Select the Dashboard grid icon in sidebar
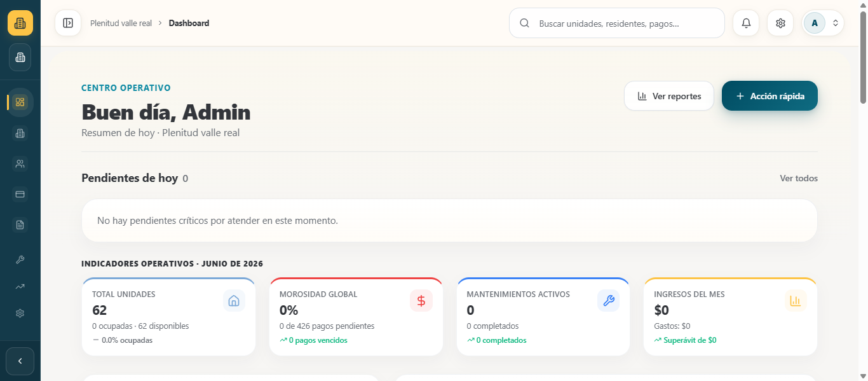This screenshot has height=381, width=868. [x=20, y=102]
